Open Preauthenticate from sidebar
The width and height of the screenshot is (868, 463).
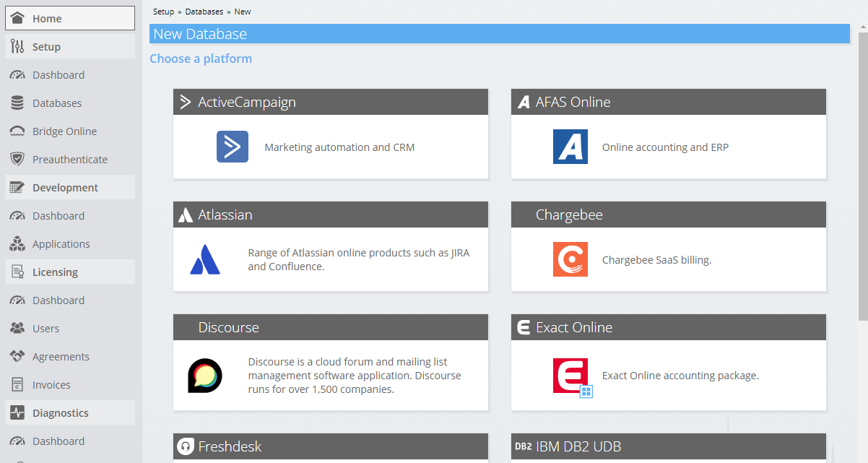click(70, 160)
